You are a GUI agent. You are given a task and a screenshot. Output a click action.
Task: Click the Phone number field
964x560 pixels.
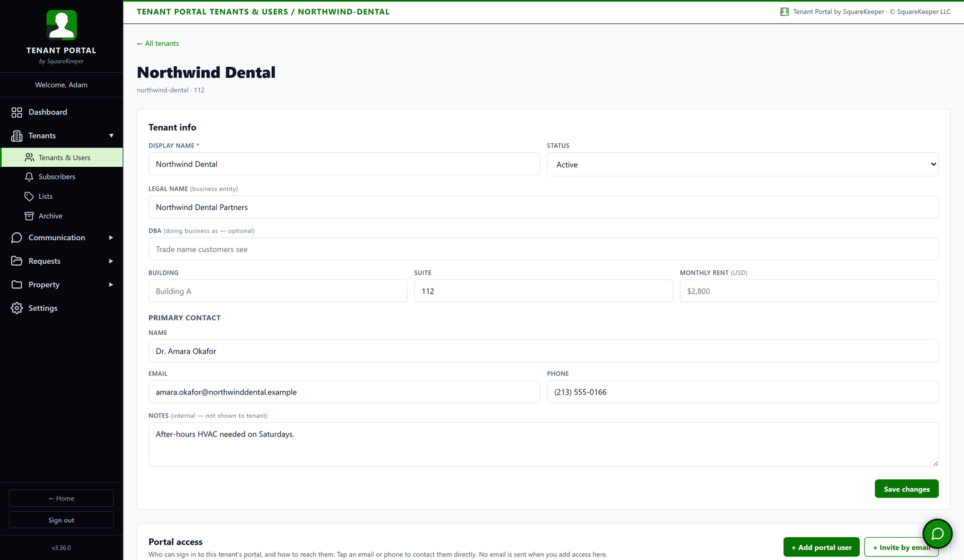(x=742, y=392)
